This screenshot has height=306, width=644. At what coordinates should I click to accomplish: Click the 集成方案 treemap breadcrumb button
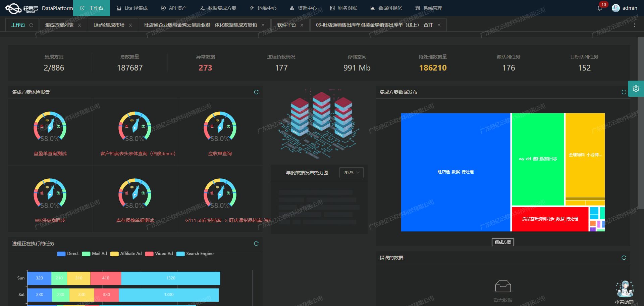point(503,242)
